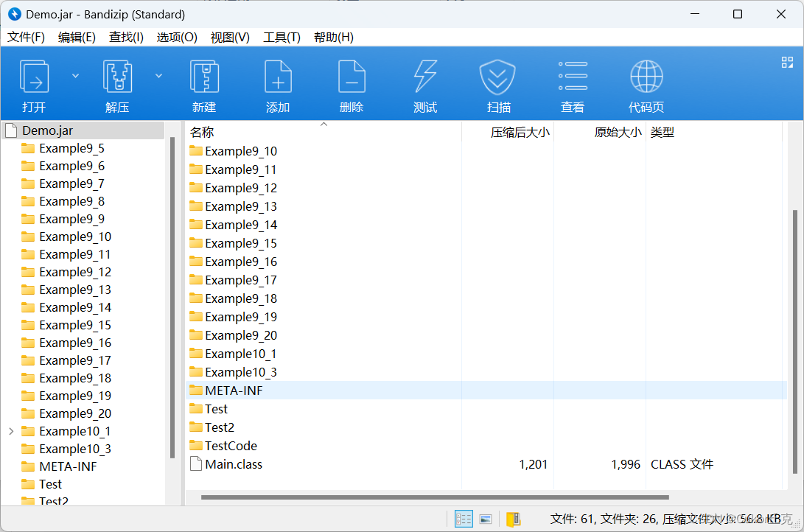Select Example9_17 folder in file list
804x532 pixels.
(x=241, y=280)
